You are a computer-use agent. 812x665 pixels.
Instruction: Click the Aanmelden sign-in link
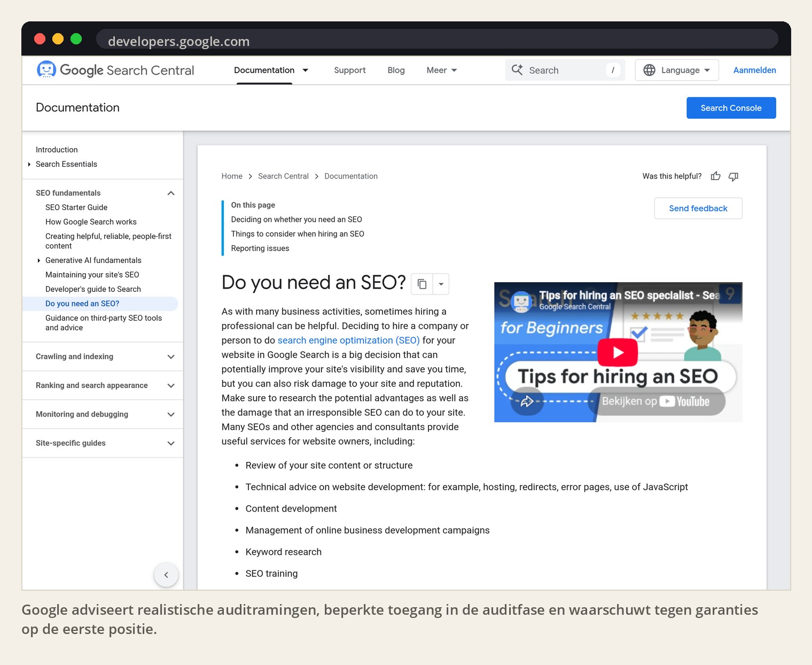point(754,70)
